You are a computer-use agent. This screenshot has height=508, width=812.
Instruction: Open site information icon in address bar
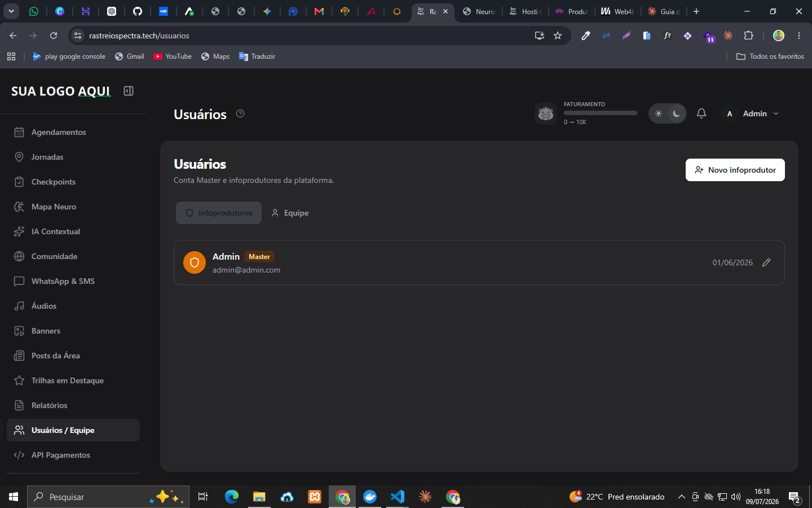click(x=78, y=36)
